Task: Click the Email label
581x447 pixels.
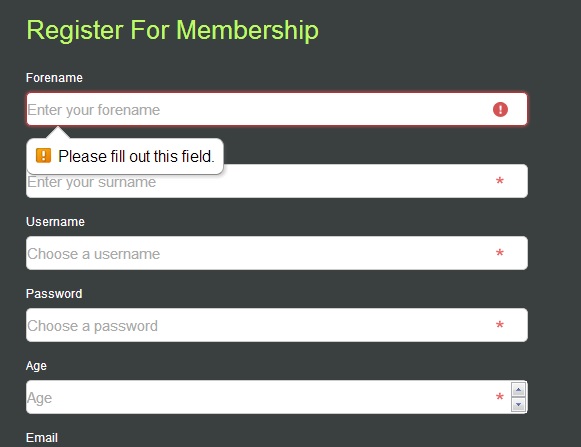Action: 42,438
